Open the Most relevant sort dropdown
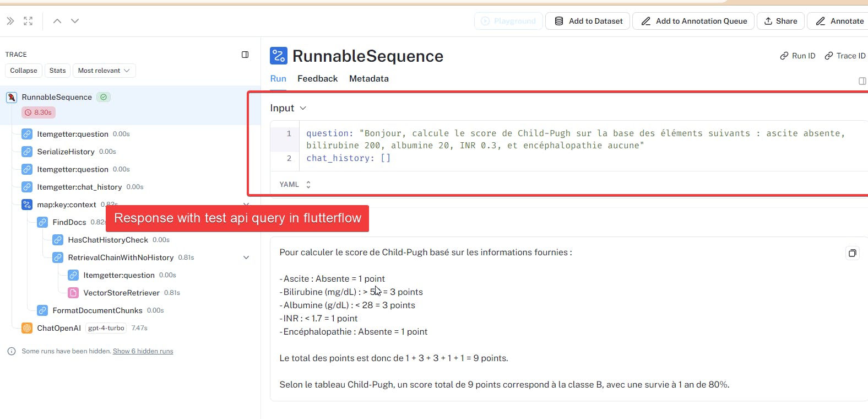 (x=104, y=71)
